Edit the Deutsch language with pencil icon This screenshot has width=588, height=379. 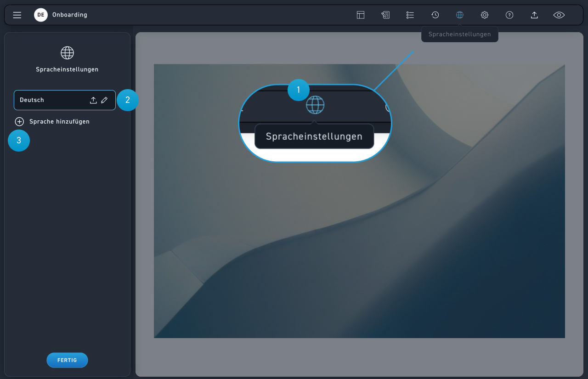pyautogui.click(x=104, y=100)
